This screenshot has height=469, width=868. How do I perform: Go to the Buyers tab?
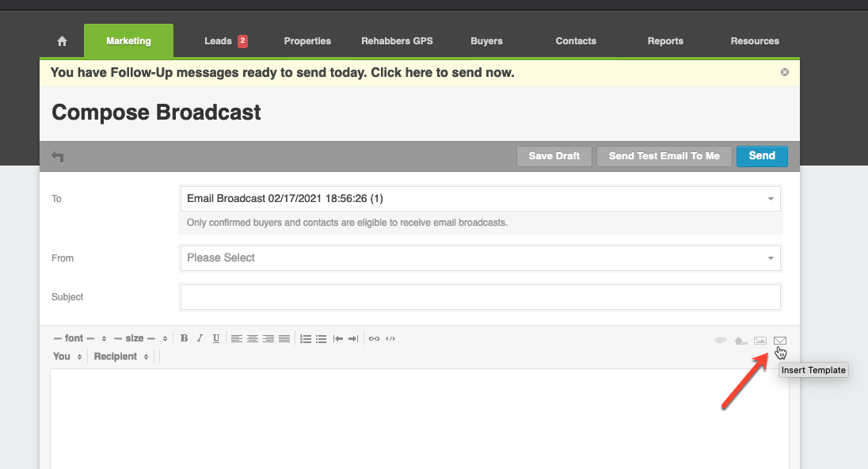[486, 41]
